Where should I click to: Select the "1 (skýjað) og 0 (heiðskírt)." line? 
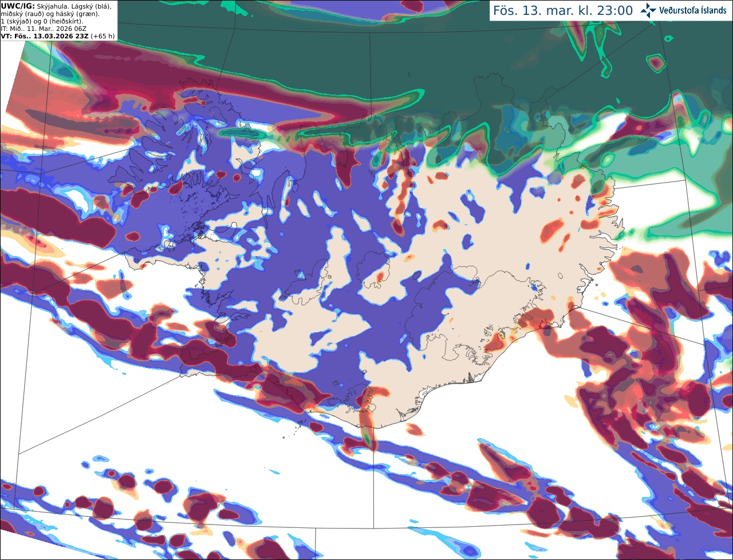point(42,21)
